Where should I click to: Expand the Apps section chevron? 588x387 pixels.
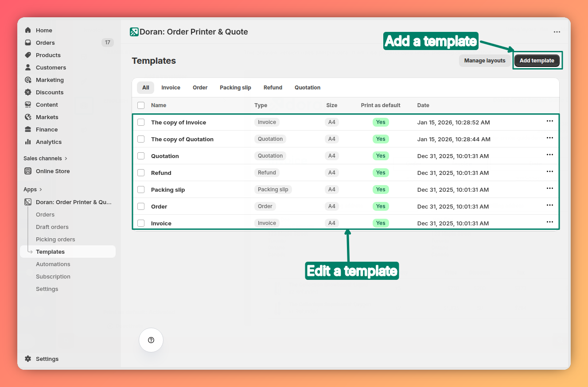click(41, 190)
